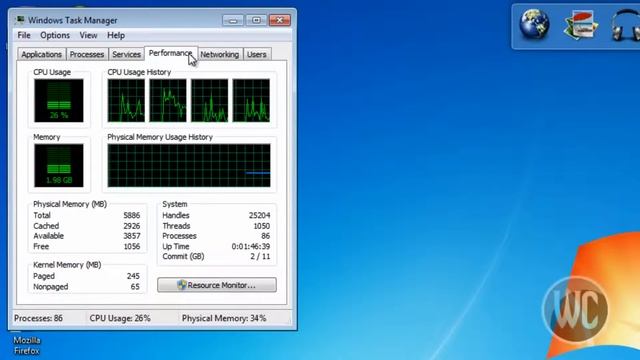Click the third CPU usage history graph

(x=209, y=100)
